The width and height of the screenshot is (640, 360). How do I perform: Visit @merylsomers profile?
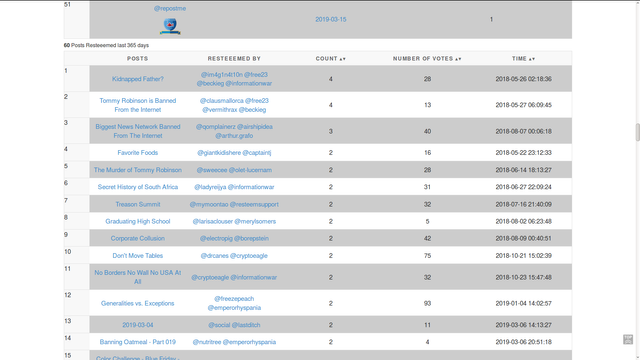pos(256,221)
